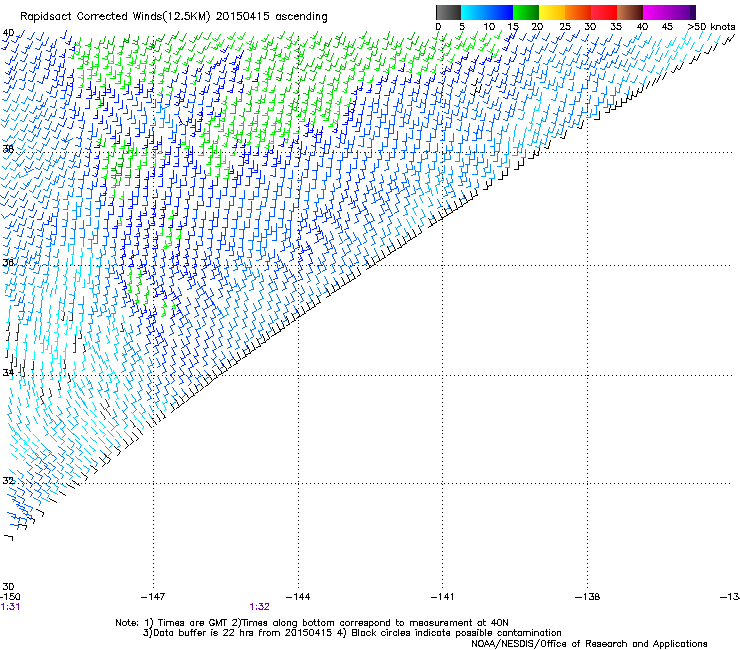
Task: Click the longitude label '-147'
Action: [x=153, y=597]
